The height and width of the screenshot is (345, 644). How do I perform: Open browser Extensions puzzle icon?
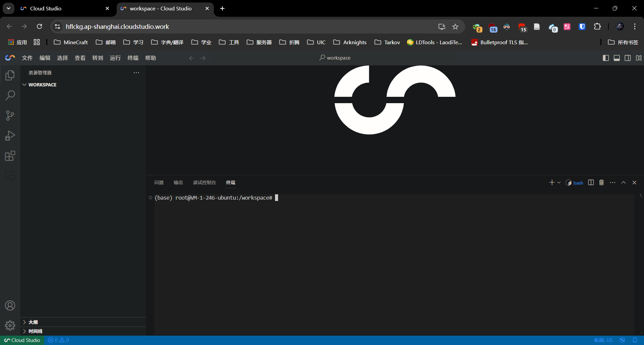(597, 26)
